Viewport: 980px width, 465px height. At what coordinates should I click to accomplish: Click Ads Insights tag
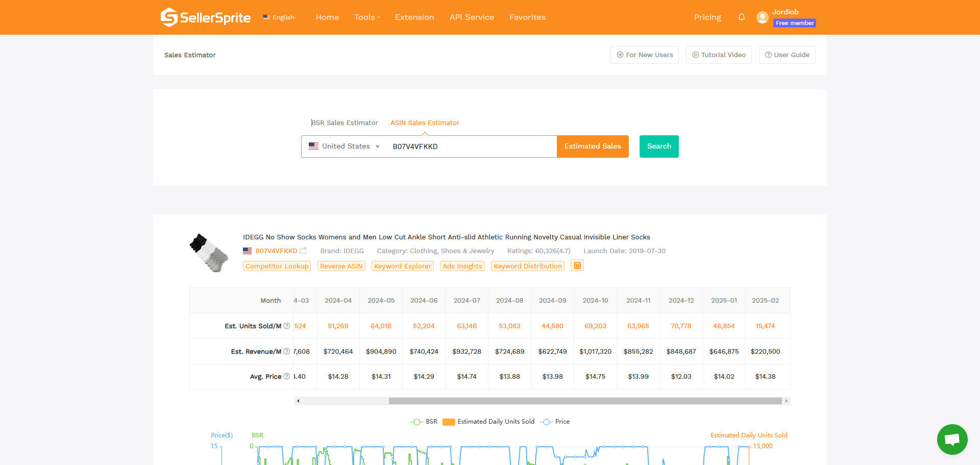tap(462, 266)
